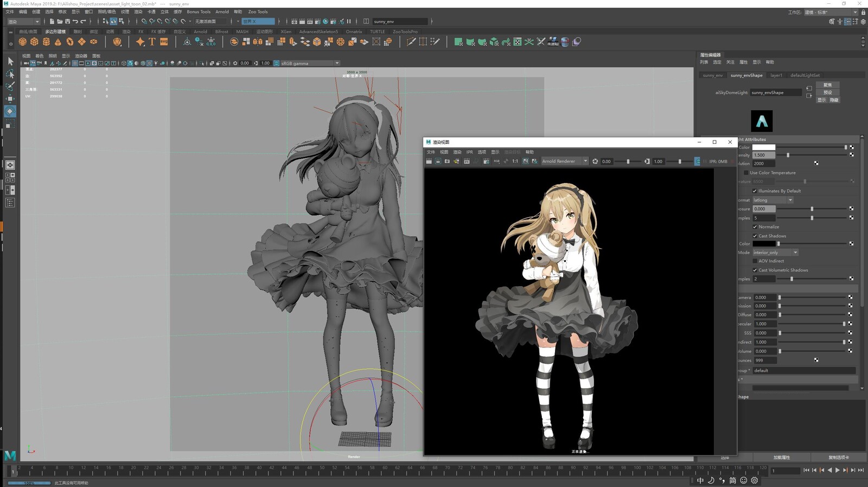Select the defaultLightSet attribute tab
868x487 pixels.
[x=805, y=75]
